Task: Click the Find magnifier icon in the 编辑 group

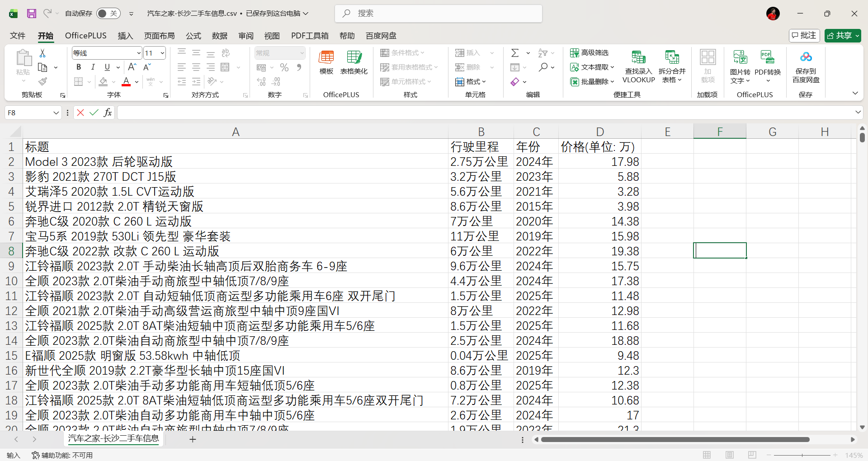Action: (x=543, y=67)
